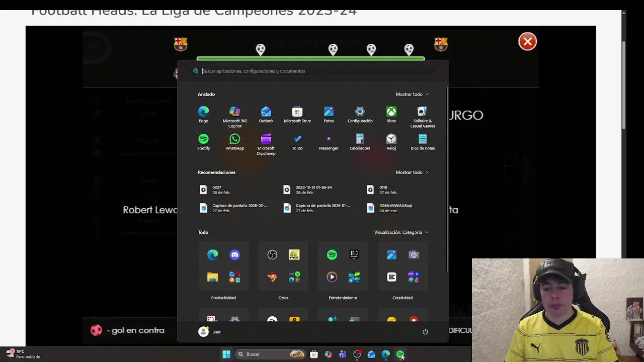Expand Mostrar todo for Anclado
This screenshot has height=362, width=644.
412,94
